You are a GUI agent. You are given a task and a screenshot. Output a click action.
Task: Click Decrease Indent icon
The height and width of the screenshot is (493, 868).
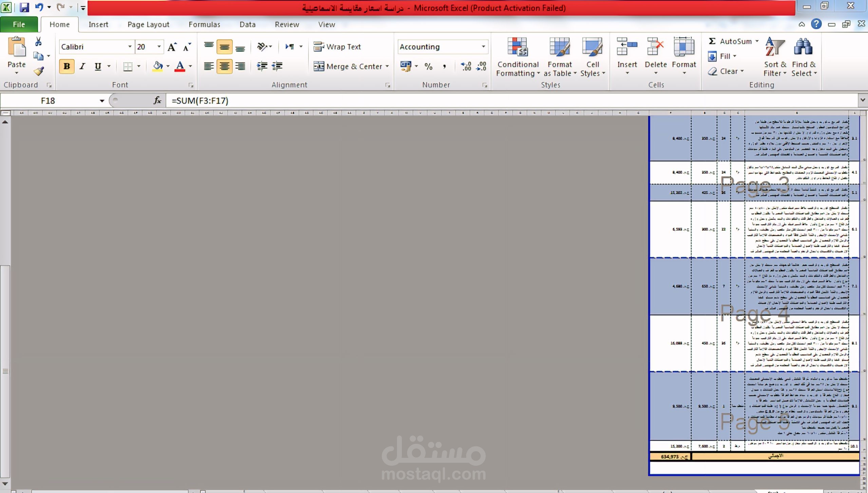(x=262, y=66)
